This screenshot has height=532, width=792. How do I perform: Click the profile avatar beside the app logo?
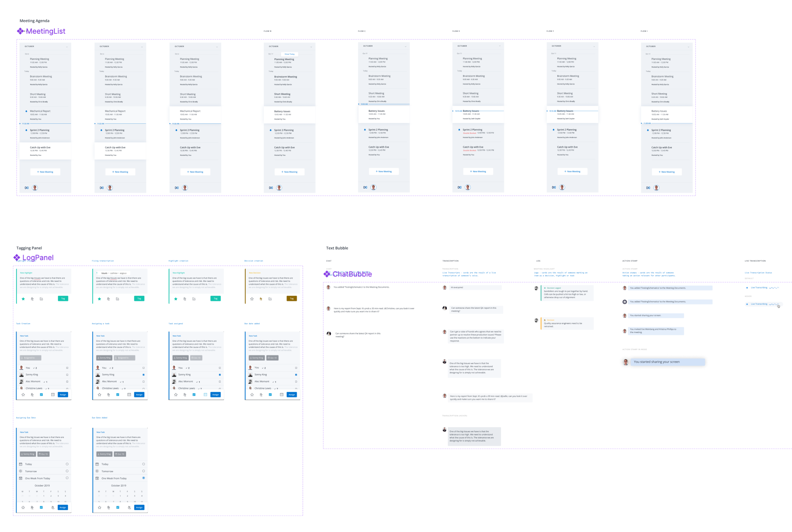tap(35, 188)
